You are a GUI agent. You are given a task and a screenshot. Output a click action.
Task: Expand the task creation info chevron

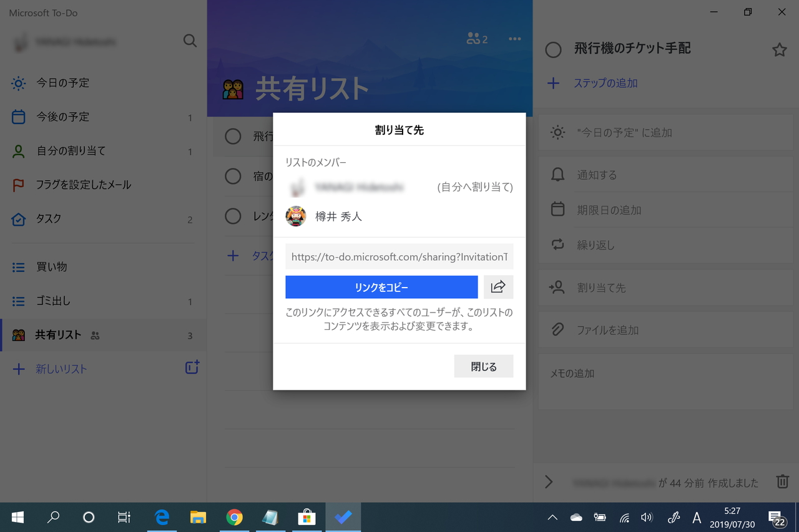549,481
